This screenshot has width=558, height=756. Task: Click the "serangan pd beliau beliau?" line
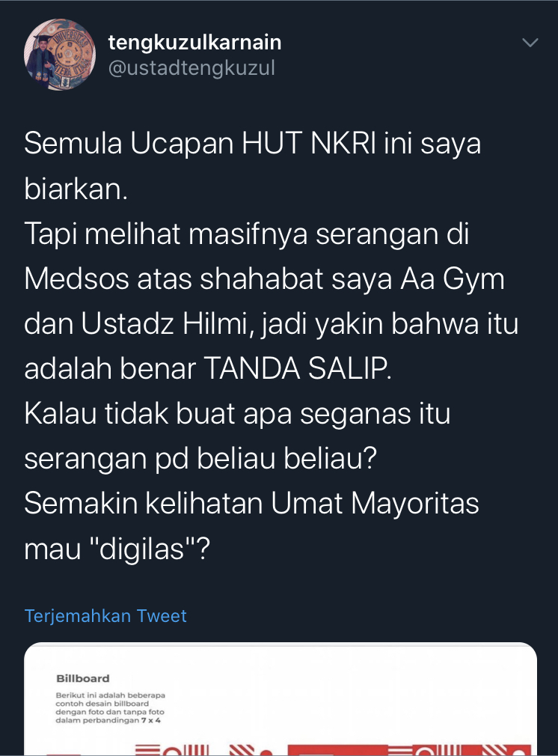point(200,459)
